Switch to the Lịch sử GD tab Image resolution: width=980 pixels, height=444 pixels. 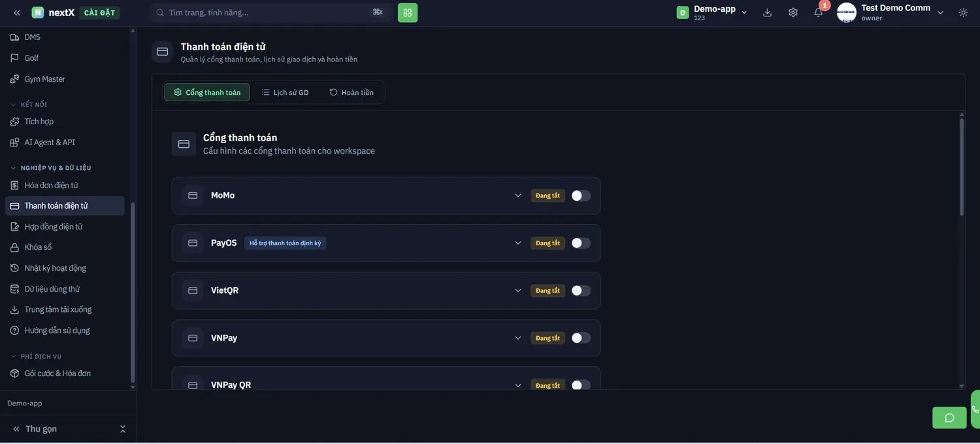coord(286,92)
